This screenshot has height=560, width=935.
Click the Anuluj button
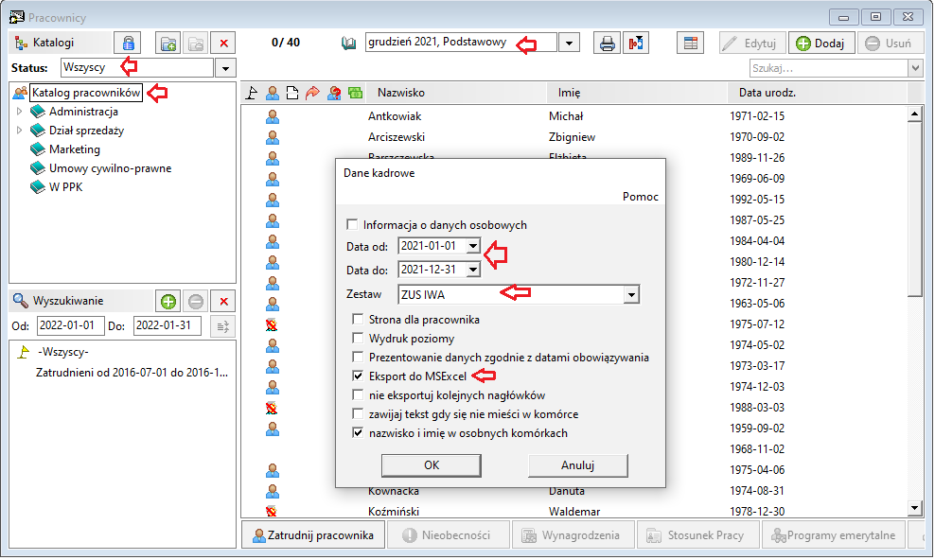[578, 465]
